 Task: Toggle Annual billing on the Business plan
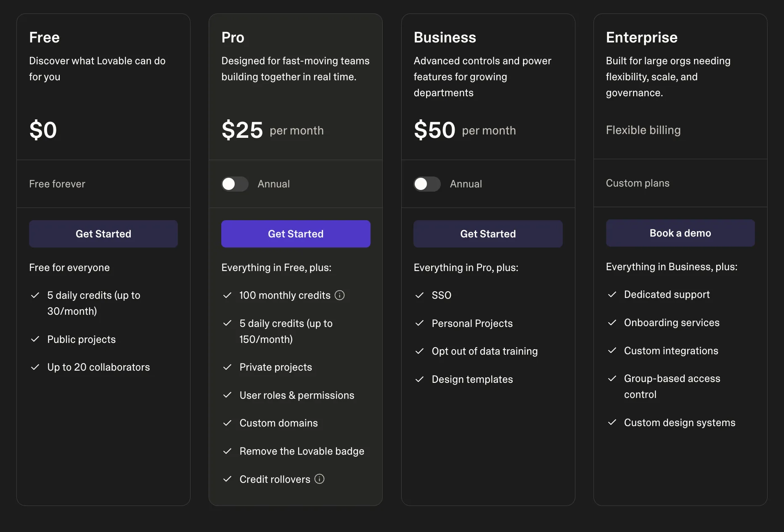427,184
